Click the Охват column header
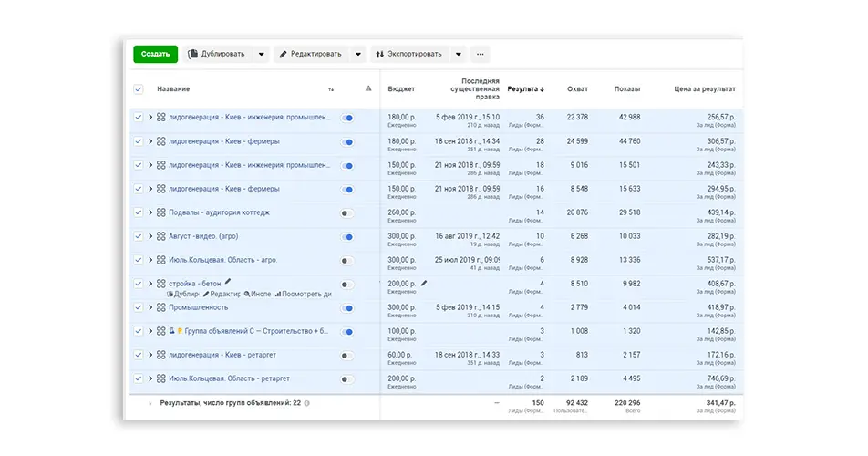868x456 pixels. point(577,88)
